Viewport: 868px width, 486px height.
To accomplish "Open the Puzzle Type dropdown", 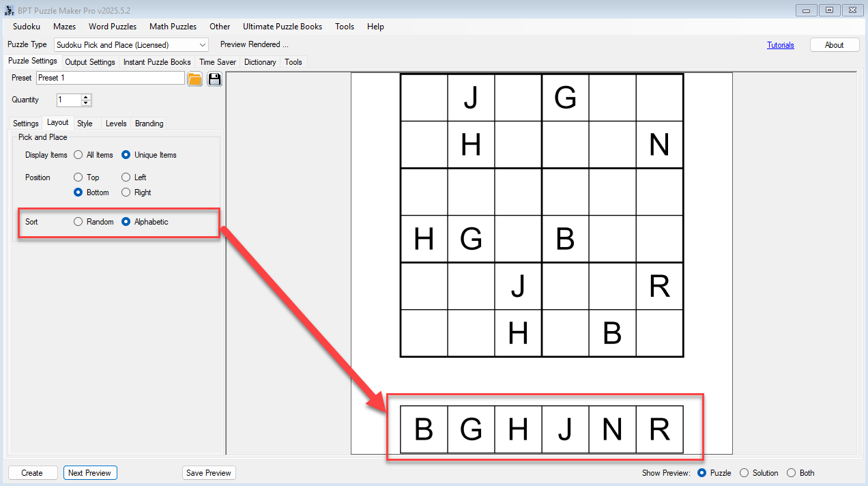I will (x=203, y=44).
